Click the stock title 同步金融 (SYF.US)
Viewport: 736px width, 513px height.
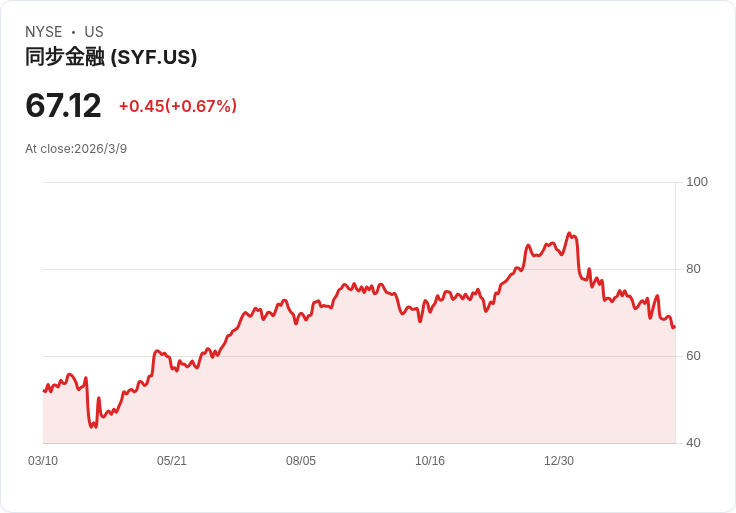(111, 57)
